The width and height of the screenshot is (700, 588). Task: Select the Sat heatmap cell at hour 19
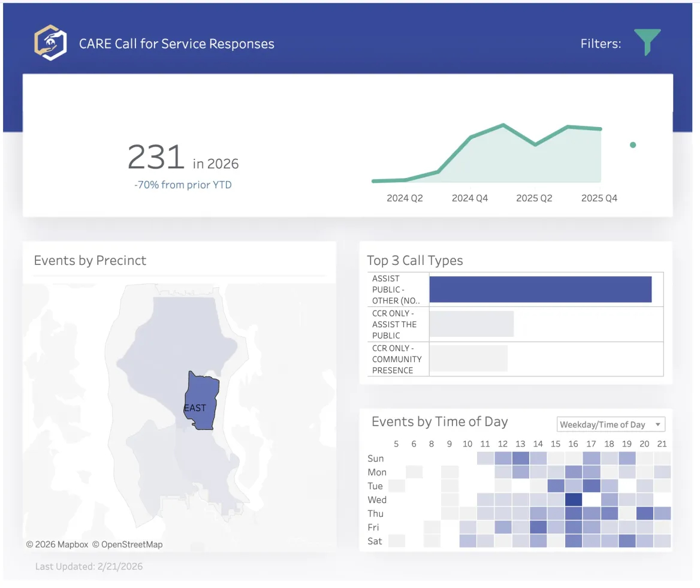pyautogui.click(x=627, y=541)
